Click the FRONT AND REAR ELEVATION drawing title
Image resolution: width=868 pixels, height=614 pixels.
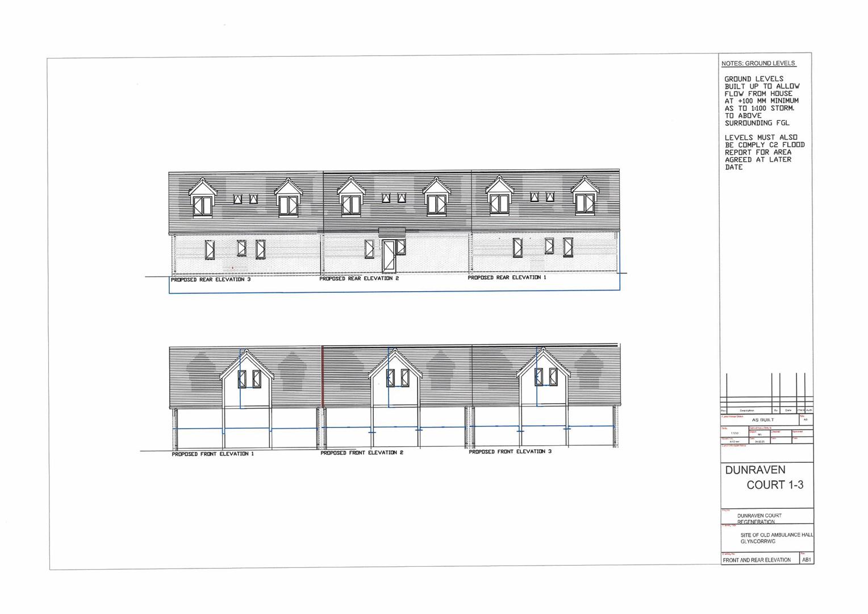click(x=756, y=560)
